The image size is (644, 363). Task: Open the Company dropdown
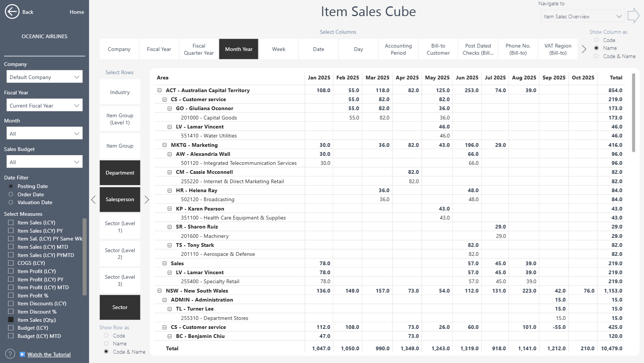(x=45, y=77)
